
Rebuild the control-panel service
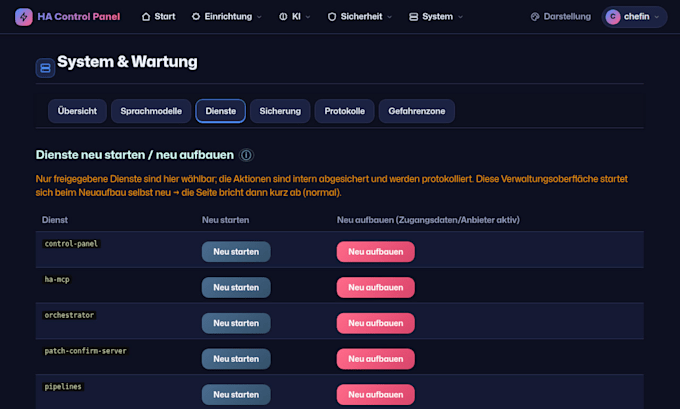(x=376, y=252)
